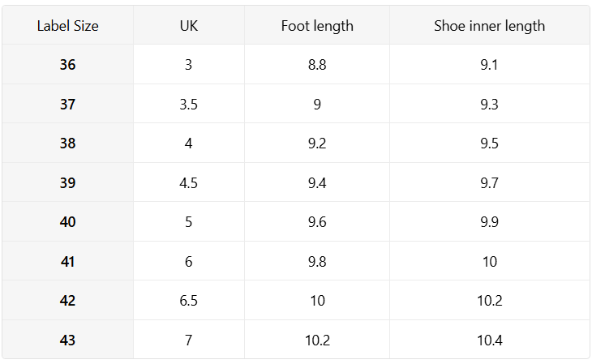Select label size 43 cell

click(67, 340)
